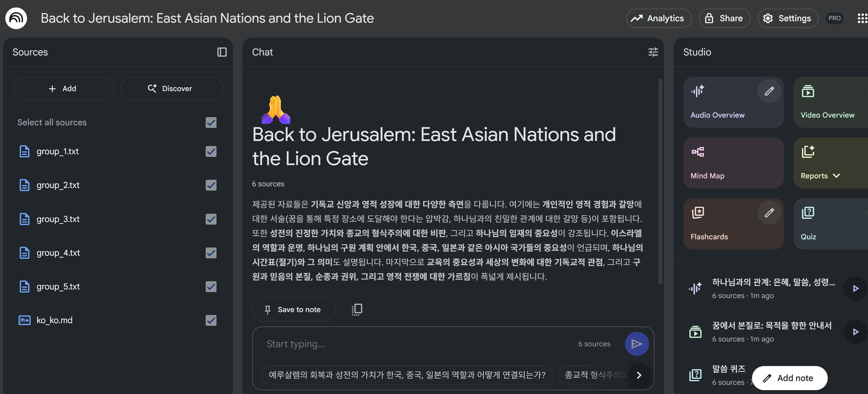Viewport: 868px width, 394px height.
Task: Go to NotebookLM home logo
Action: point(16,18)
